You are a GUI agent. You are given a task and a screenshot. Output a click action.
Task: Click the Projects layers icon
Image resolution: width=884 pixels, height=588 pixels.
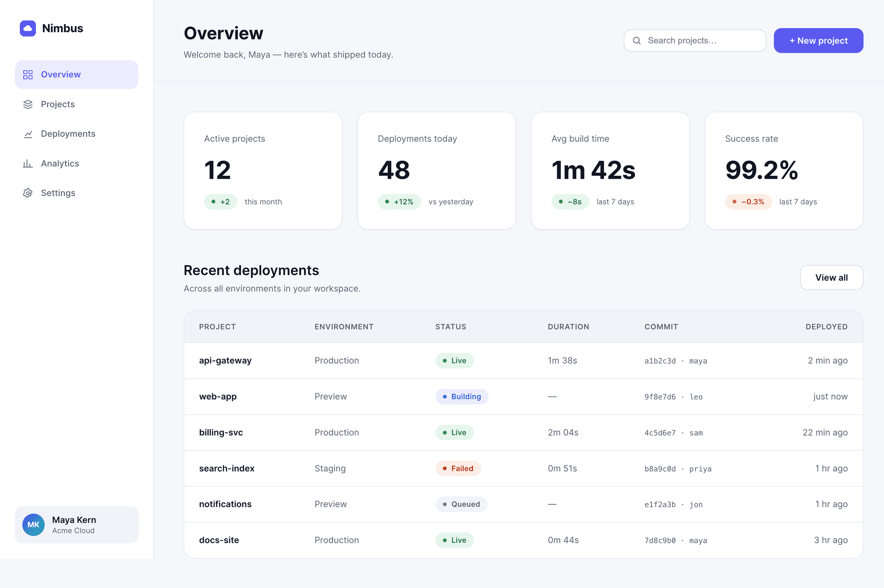point(28,105)
